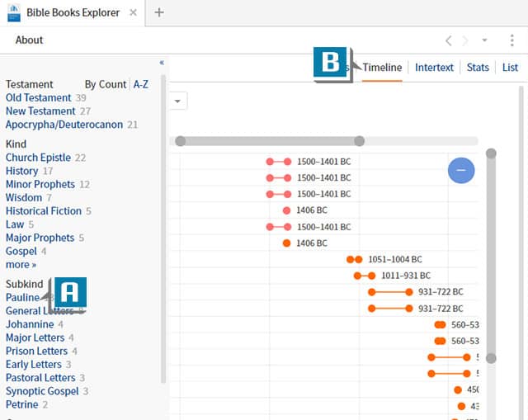Switch to the Intertext tab
Viewport: 528px width, 420px height.
434,68
